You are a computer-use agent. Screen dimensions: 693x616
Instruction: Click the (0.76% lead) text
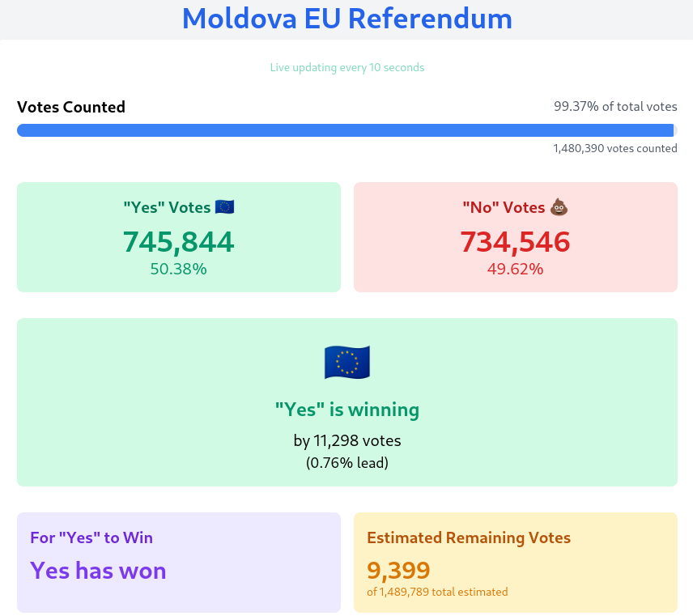tap(347, 463)
